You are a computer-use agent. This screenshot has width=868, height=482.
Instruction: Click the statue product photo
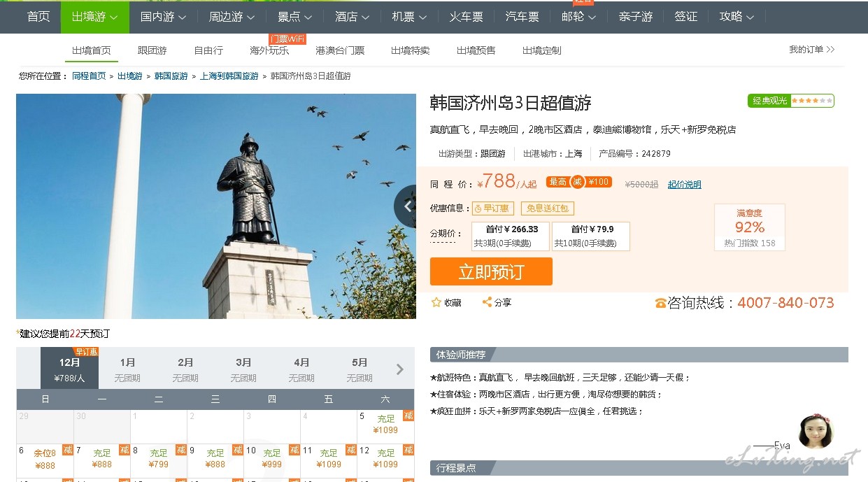coord(216,206)
